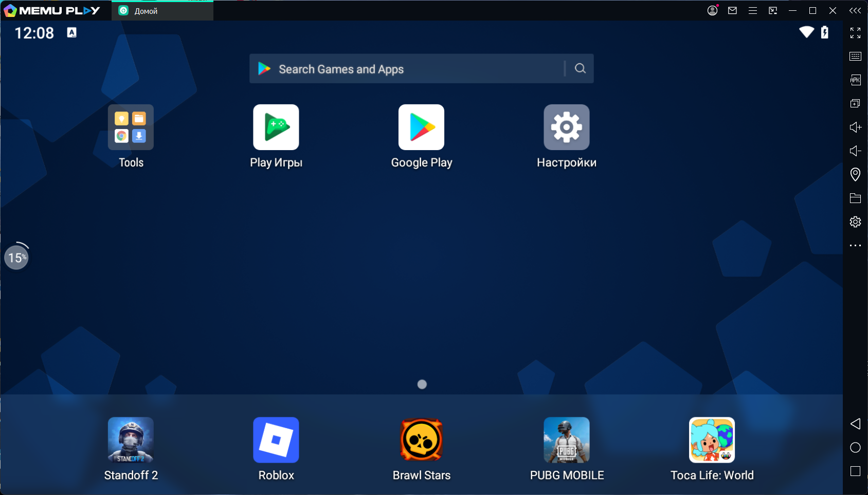868x495 pixels.
Task: Open the Google Play store app
Action: pos(421,127)
